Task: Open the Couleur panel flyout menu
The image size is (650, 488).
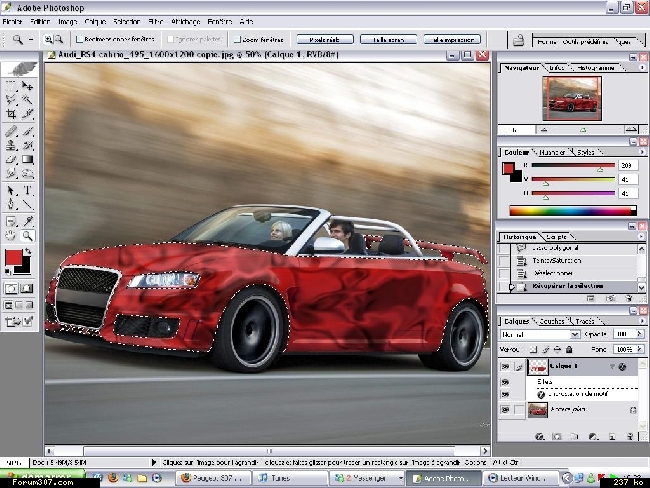Action: click(x=642, y=152)
